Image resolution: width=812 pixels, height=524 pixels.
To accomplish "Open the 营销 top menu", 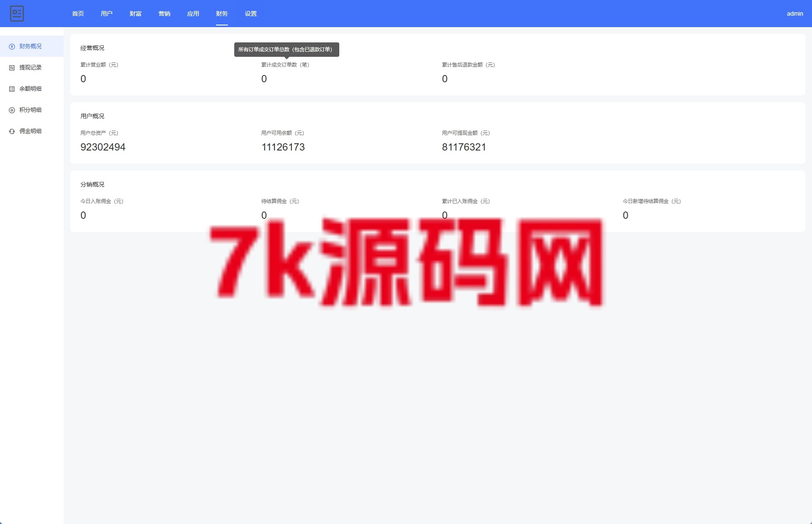I will (x=164, y=14).
